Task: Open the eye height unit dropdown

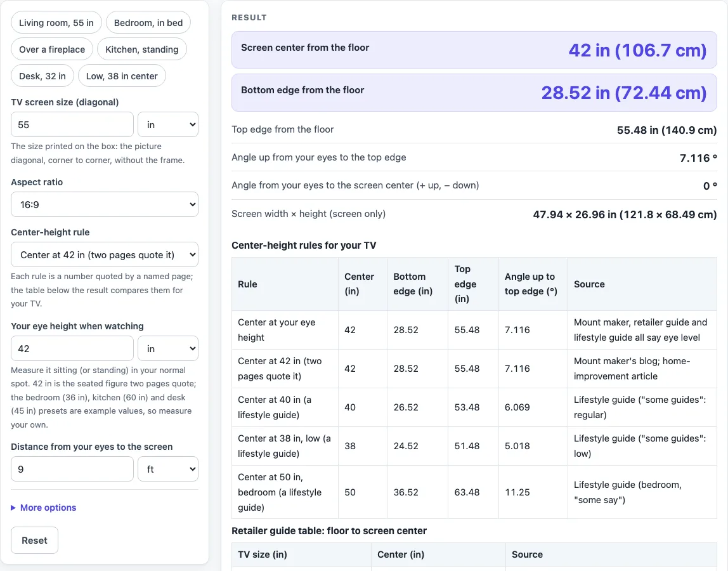Action: pos(168,348)
